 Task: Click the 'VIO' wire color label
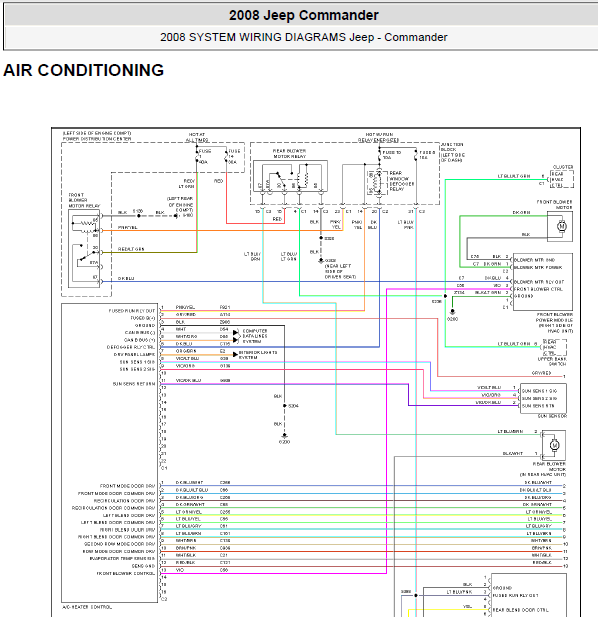[180, 570]
